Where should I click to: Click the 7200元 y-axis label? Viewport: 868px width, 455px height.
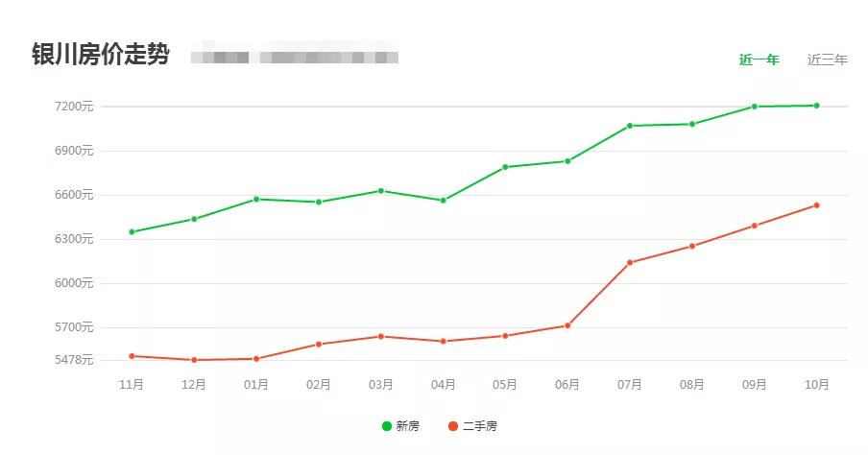[x=74, y=107]
